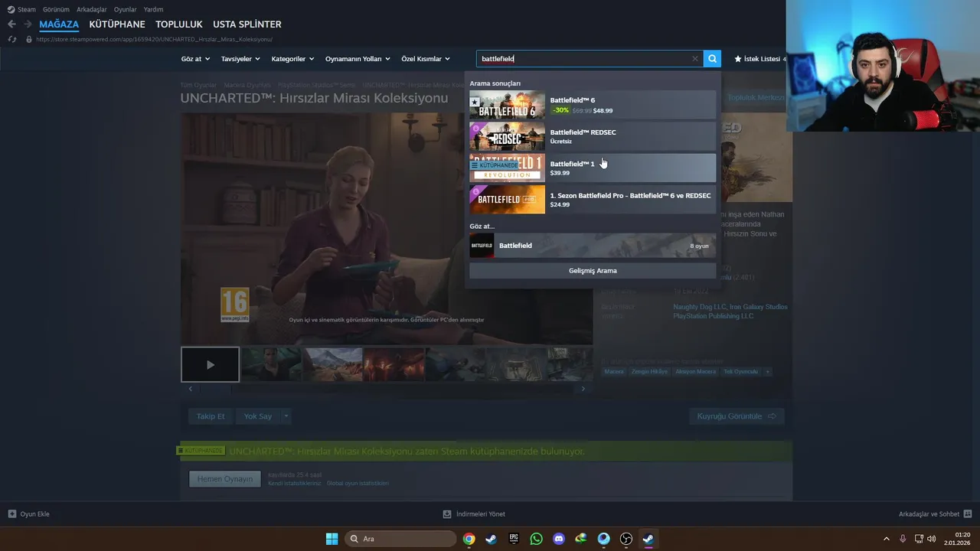Clear the battlefield search text with the X

click(x=695, y=59)
